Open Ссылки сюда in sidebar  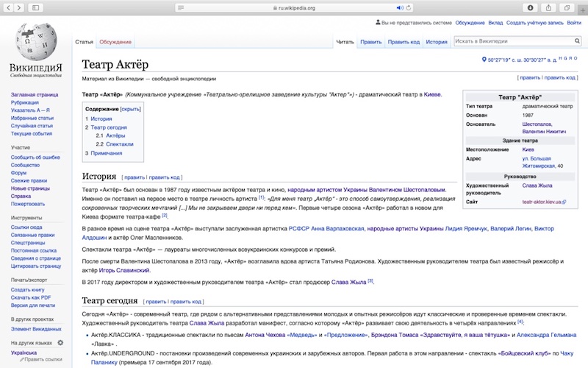(x=26, y=227)
